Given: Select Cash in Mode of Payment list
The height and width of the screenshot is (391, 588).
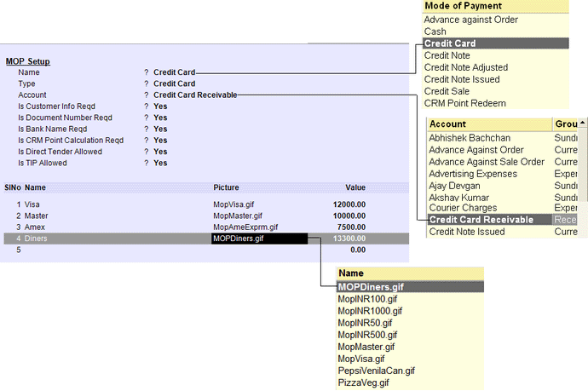Looking at the screenshot, I should tap(435, 32).
